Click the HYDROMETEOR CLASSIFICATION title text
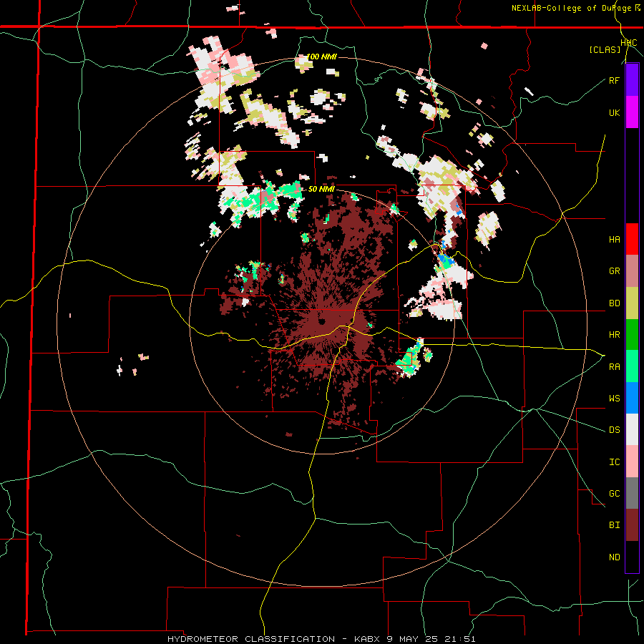 tap(251, 639)
